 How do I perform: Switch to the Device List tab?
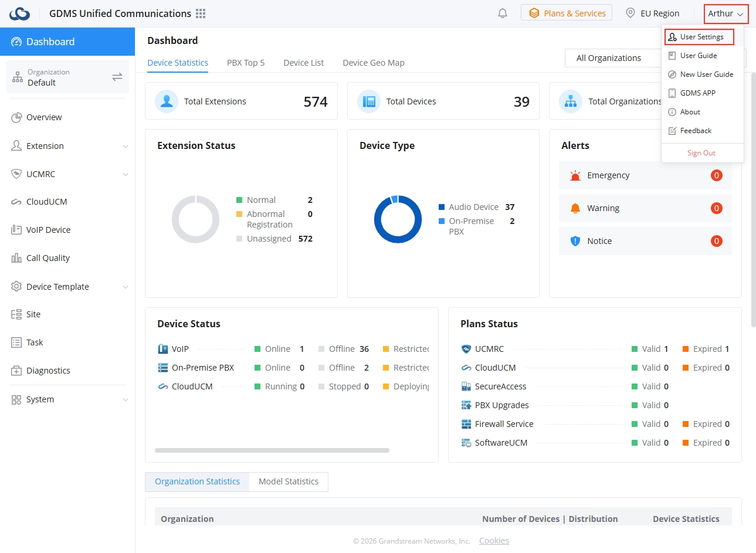[303, 63]
